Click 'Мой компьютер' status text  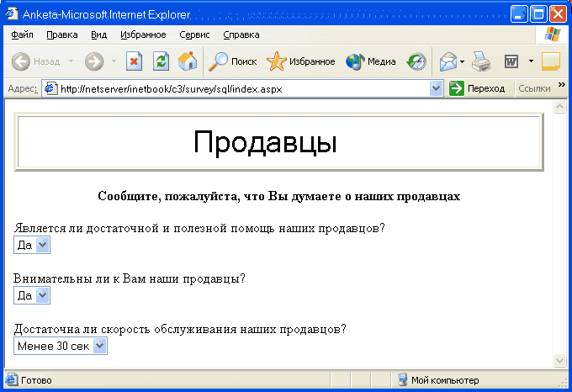pos(445,380)
